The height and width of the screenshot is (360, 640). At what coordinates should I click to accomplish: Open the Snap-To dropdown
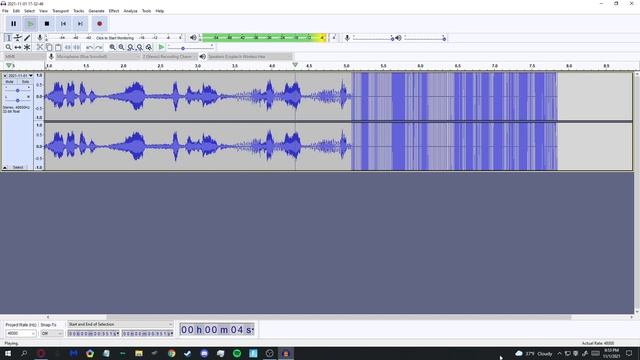(x=52, y=334)
